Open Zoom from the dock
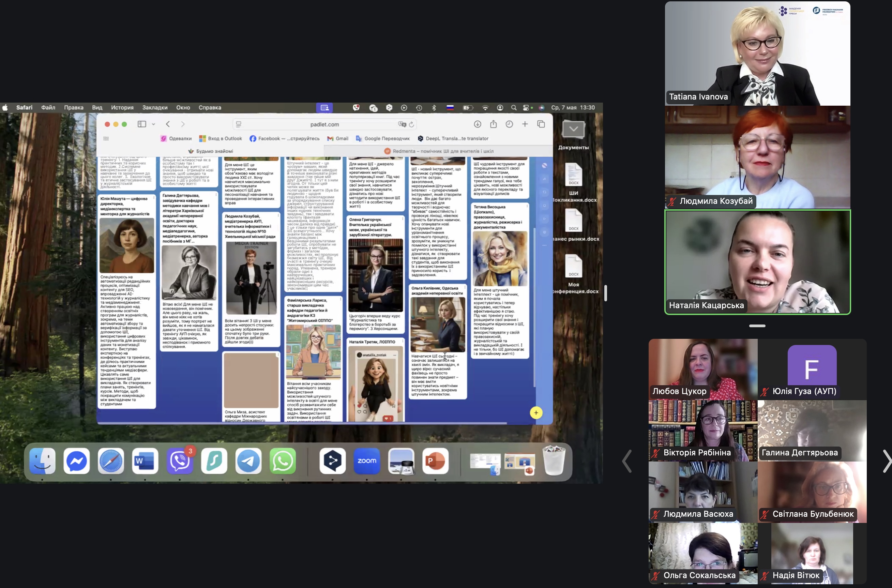The height and width of the screenshot is (588, 892). click(x=367, y=461)
